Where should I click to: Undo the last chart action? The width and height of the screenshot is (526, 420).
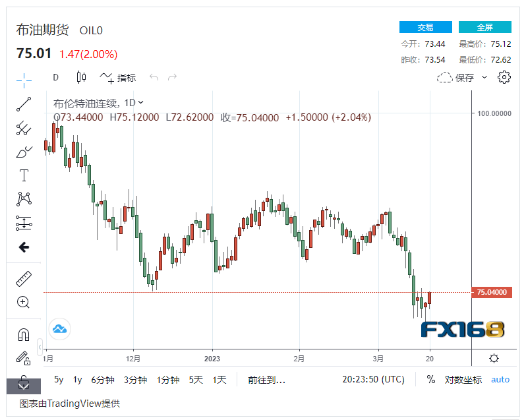coord(154,78)
